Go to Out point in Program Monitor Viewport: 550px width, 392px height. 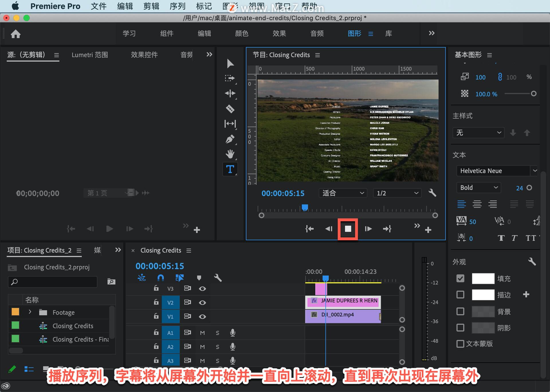coord(387,229)
